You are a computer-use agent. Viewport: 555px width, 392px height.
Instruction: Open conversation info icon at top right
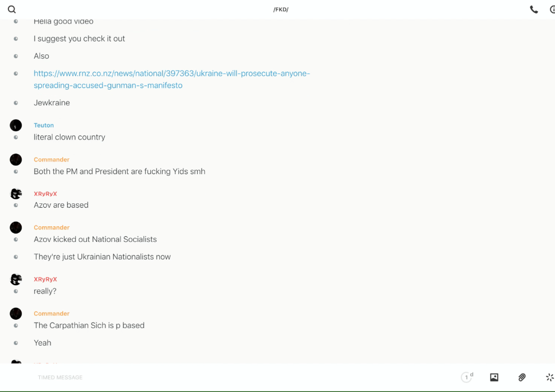click(552, 10)
